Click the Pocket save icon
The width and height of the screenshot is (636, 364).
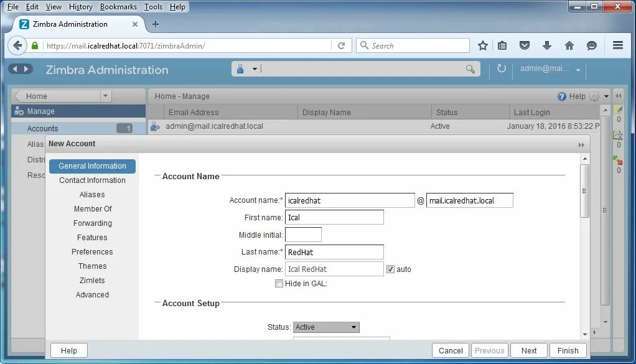pyautogui.click(x=525, y=45)
